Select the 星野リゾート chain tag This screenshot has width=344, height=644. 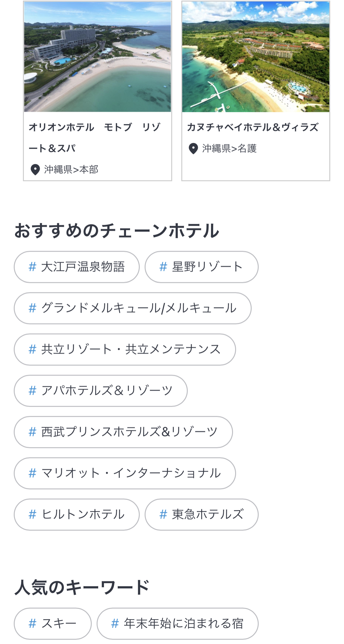[x=202, y=267]
